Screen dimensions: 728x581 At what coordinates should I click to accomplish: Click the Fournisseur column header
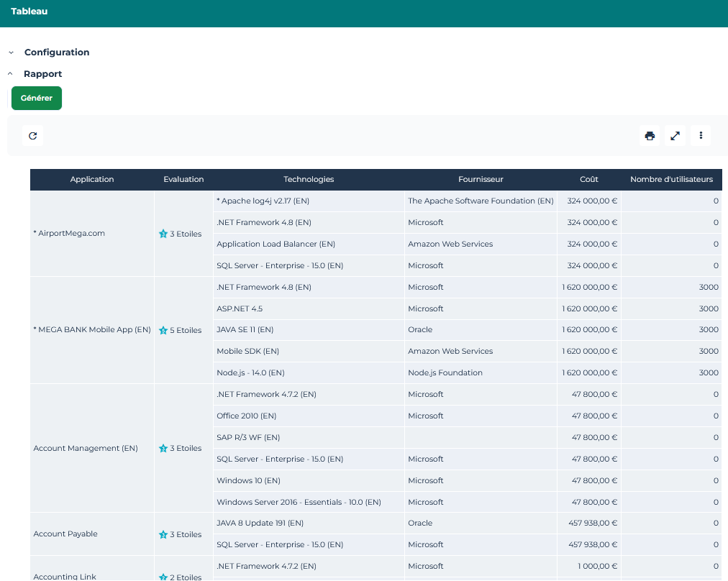pyautogui.click(x=481, y=180)
